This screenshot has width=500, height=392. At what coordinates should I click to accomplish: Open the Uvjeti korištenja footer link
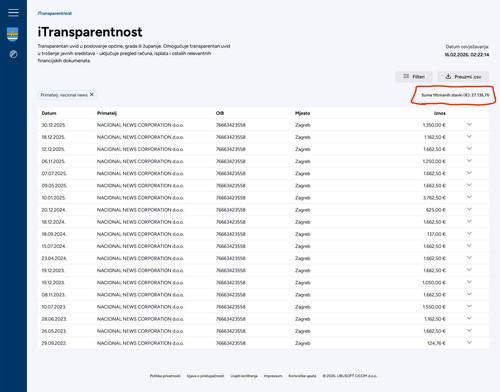click(x=244, y=376)
